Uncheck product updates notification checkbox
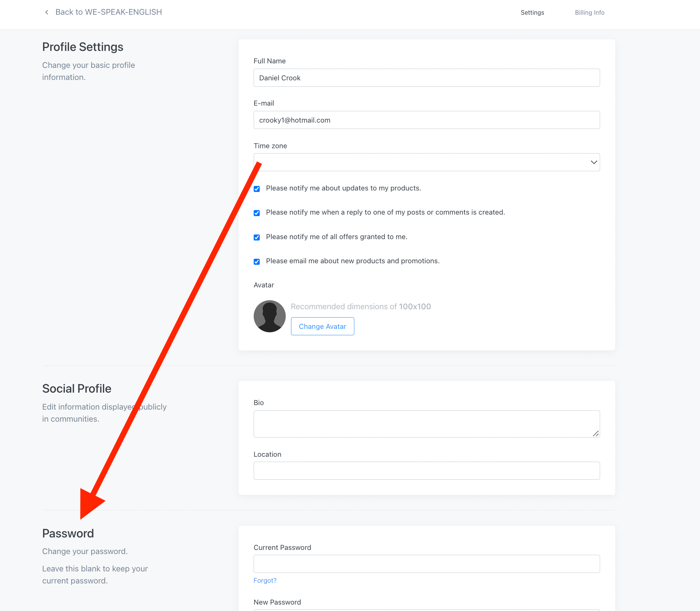 click(x=257, y=189)
